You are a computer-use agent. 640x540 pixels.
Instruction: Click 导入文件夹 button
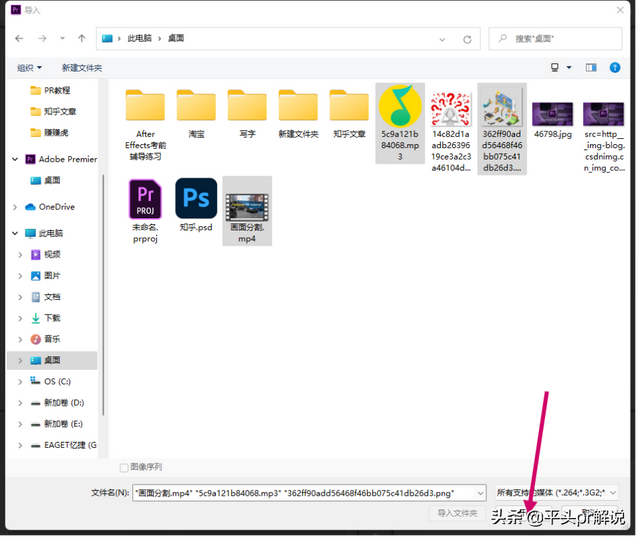pos(457,513)
